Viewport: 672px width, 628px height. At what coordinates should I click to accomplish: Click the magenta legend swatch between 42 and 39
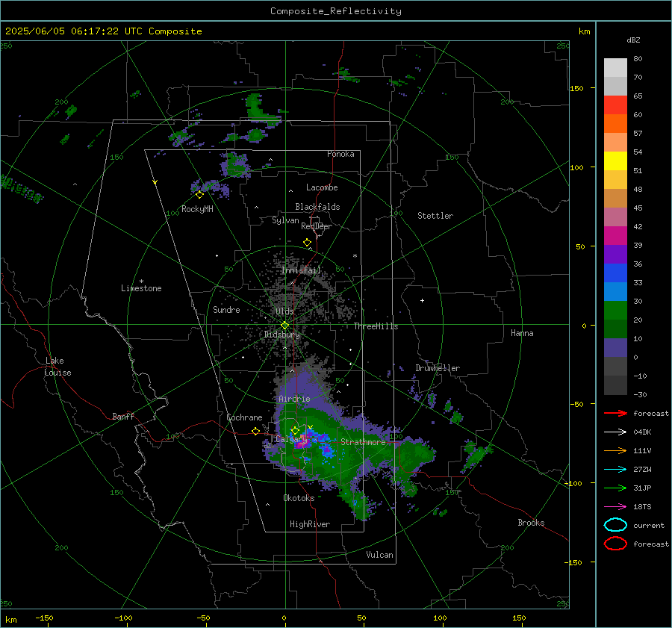615,235
